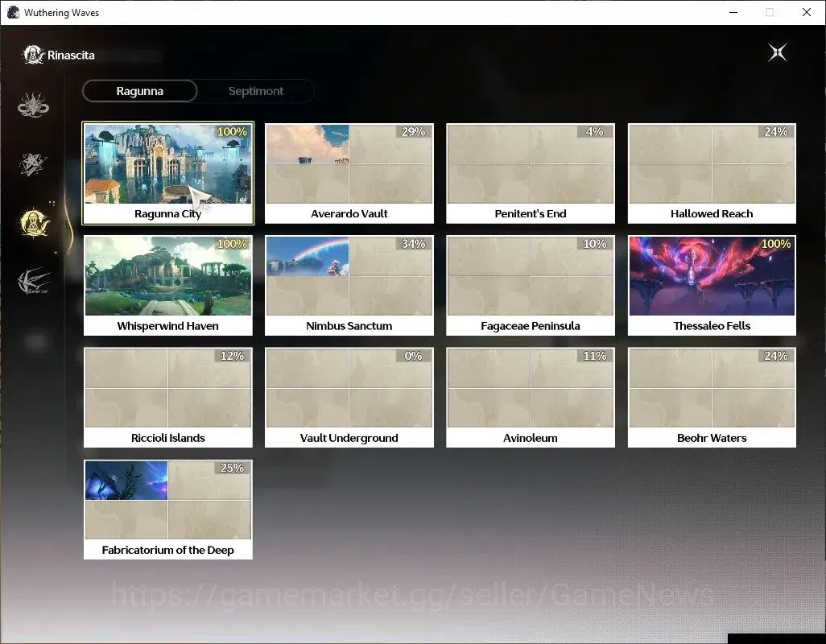This screenshot has height=644, width=826.
Task: Click the Wuthering Waves title bar app icon
Action: click(13, 12)
